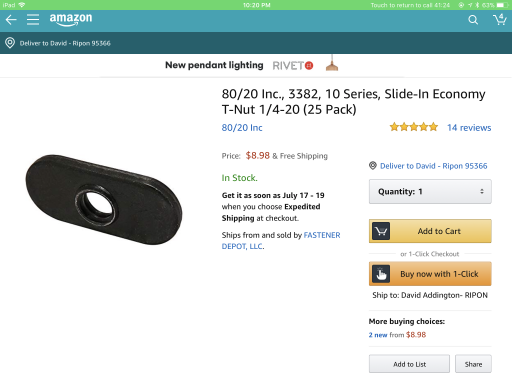Image resolution: width=512 pixels, height=384 pixels.
Task: Open the shopping cart icon
Action: pos(500,20)
